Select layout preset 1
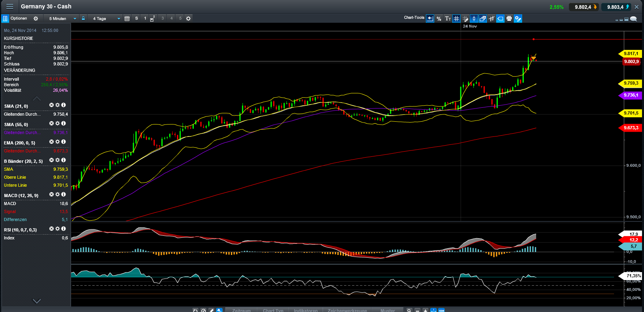This screenshot has width=644, height=312. coord(145,18)
